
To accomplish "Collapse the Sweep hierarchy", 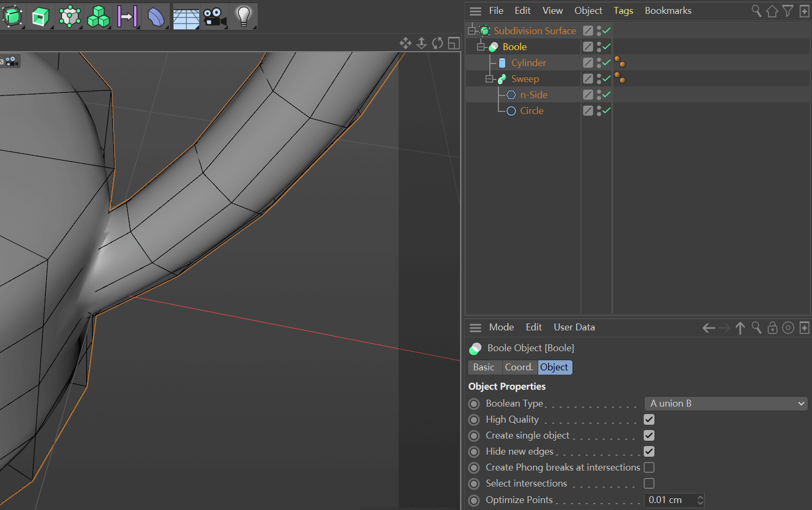I will click(x=489, y=79).
